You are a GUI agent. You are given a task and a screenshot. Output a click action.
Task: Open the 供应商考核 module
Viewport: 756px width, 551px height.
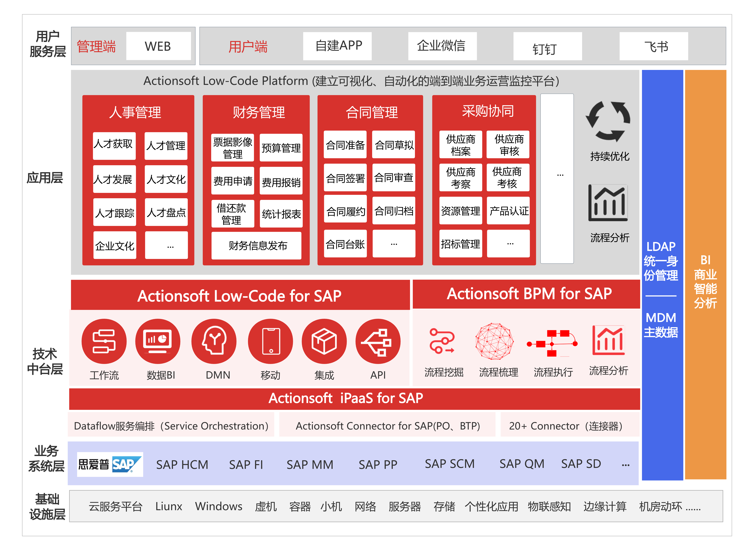[x=508, y=177]
